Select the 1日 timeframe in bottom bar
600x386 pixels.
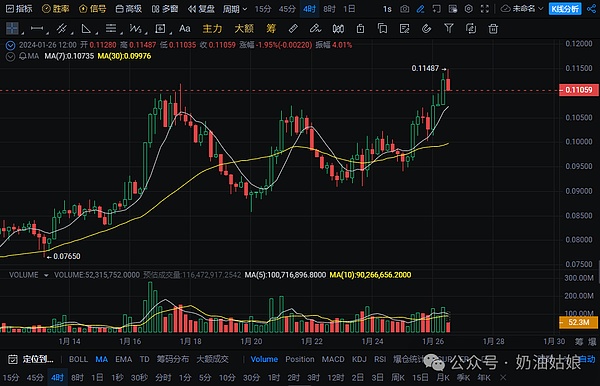click(97, 378)
